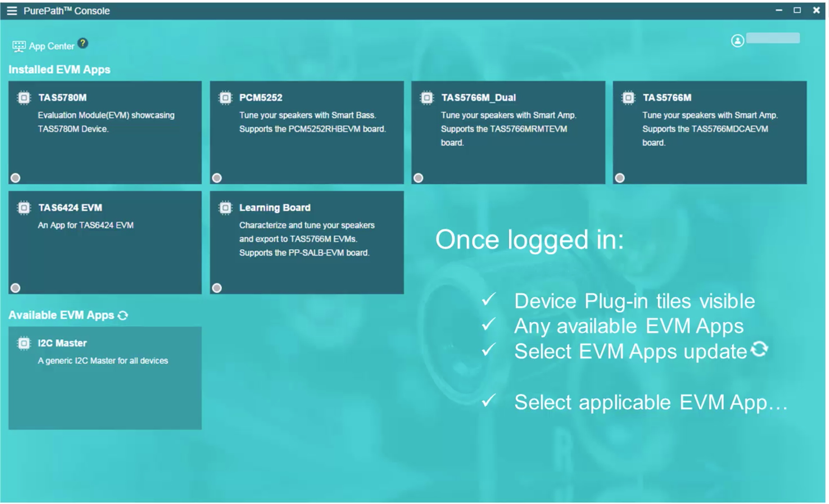Click the App Center help question mark
The image size is (829, 504).
[x=83, y=43]
